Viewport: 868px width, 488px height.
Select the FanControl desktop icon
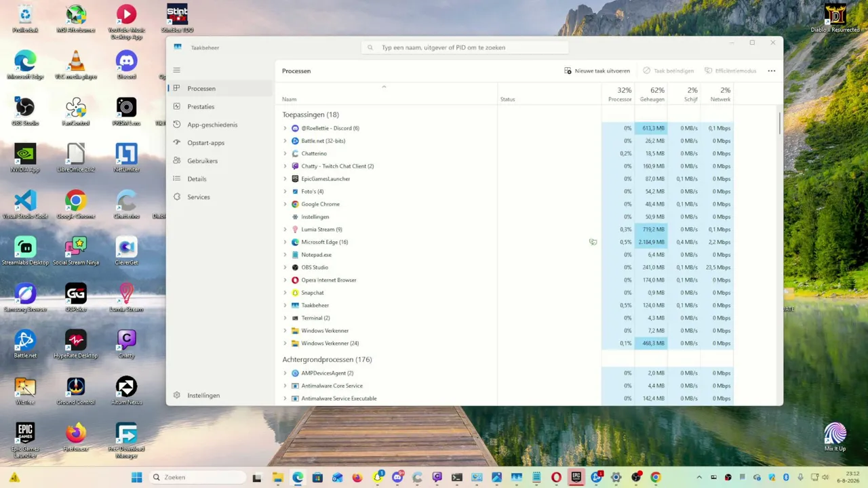[75, 112]
